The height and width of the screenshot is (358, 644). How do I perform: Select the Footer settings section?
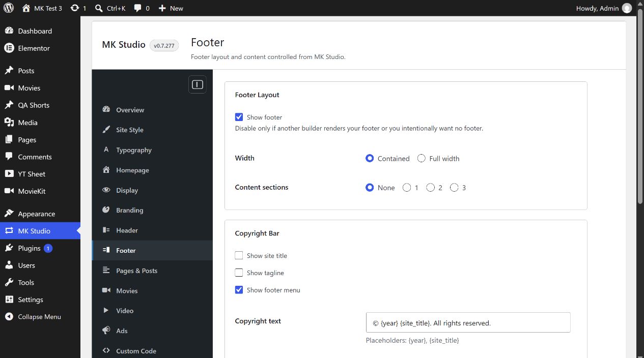coord(152,251)
